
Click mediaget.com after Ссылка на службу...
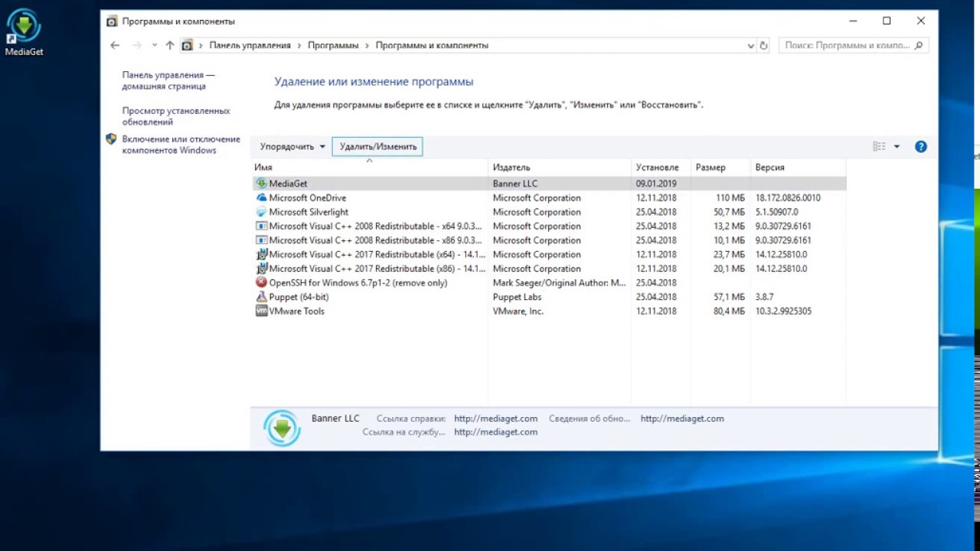coord(495,432)
